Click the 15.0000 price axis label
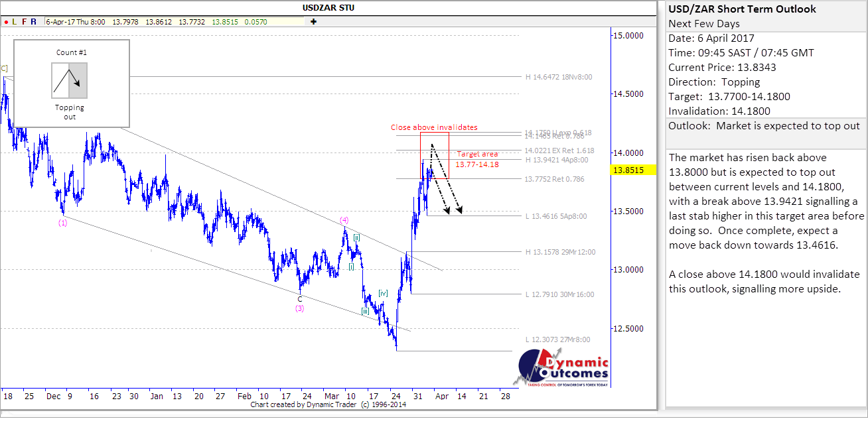Viewport: 868px width, 427px height. click(x=628, y=35)
